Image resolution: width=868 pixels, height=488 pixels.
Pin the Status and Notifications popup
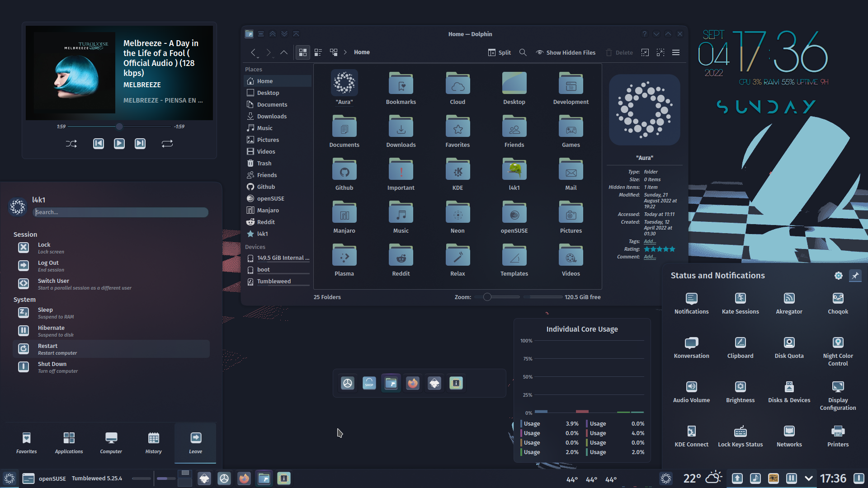coord(855,276)
